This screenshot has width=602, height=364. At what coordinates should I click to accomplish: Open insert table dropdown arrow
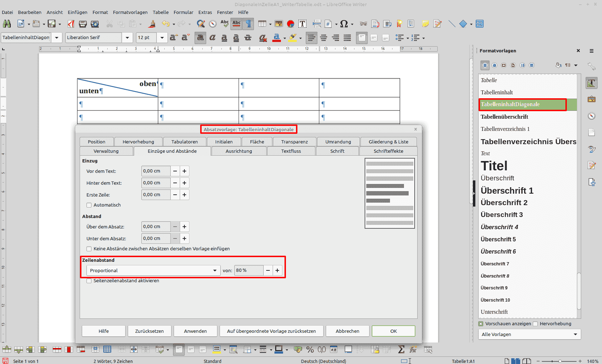(270, 24)
